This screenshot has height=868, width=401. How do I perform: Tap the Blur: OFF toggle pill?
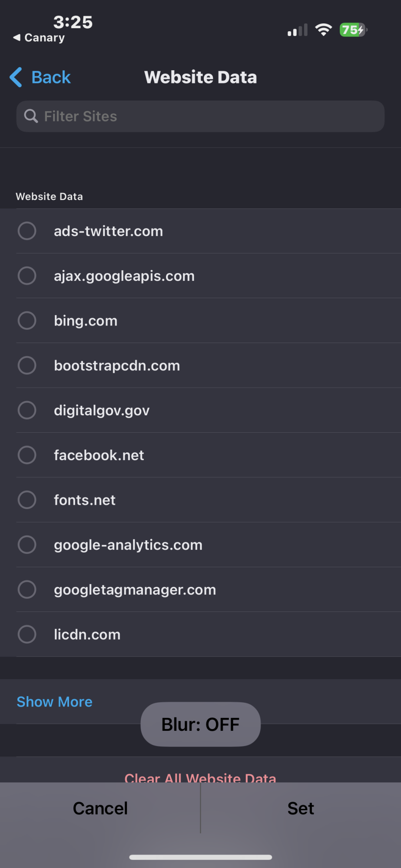(x=200, y=724)
